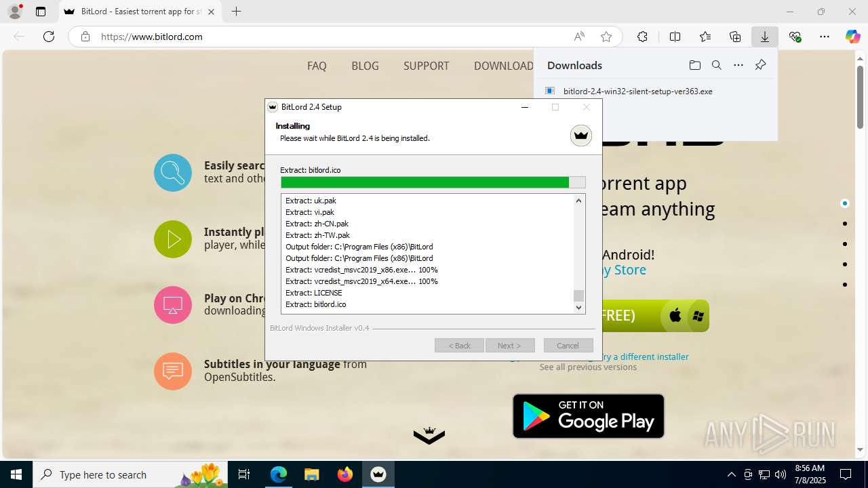Cancel the BitLord installation
Image resolution: width=868 pixels, height=488 pixels.
click(568, 346)
